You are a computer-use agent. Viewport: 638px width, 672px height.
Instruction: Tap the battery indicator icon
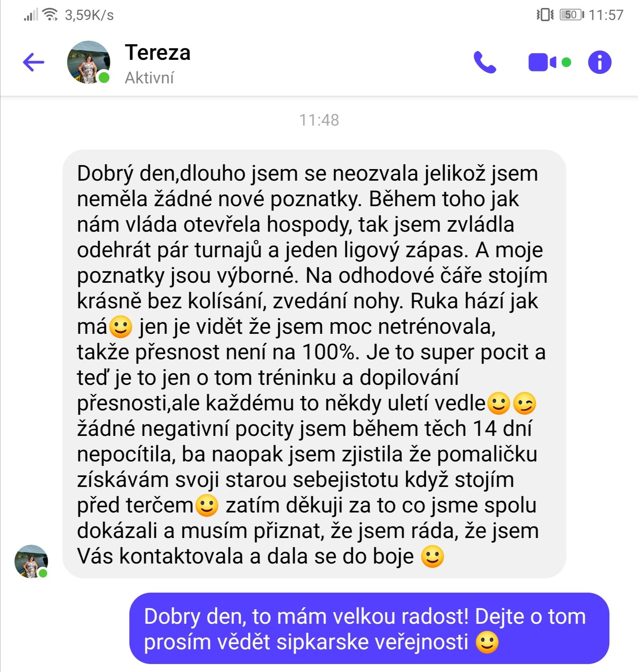(572, 15)
